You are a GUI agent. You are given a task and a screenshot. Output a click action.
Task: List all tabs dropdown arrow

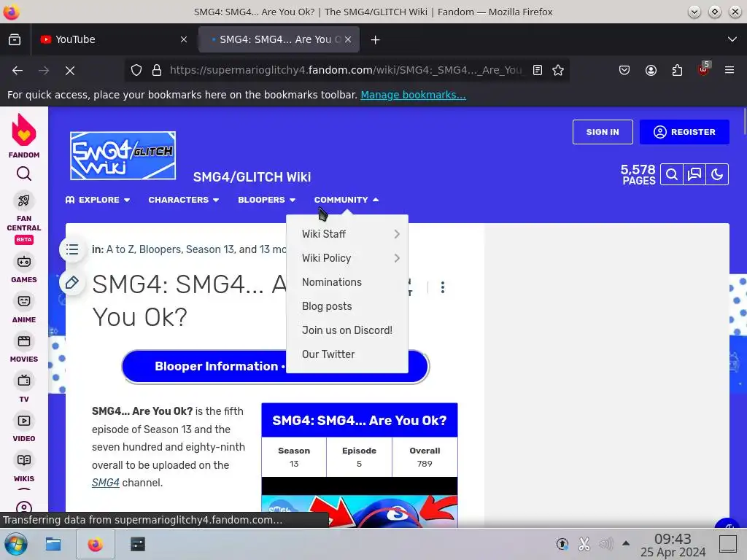pyautogui.click(x=732, y=39)
